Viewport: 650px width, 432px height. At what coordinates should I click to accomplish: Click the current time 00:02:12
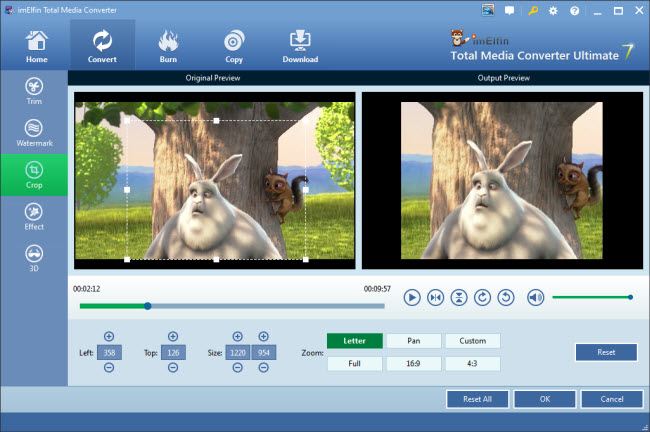(x=87, y=289)
